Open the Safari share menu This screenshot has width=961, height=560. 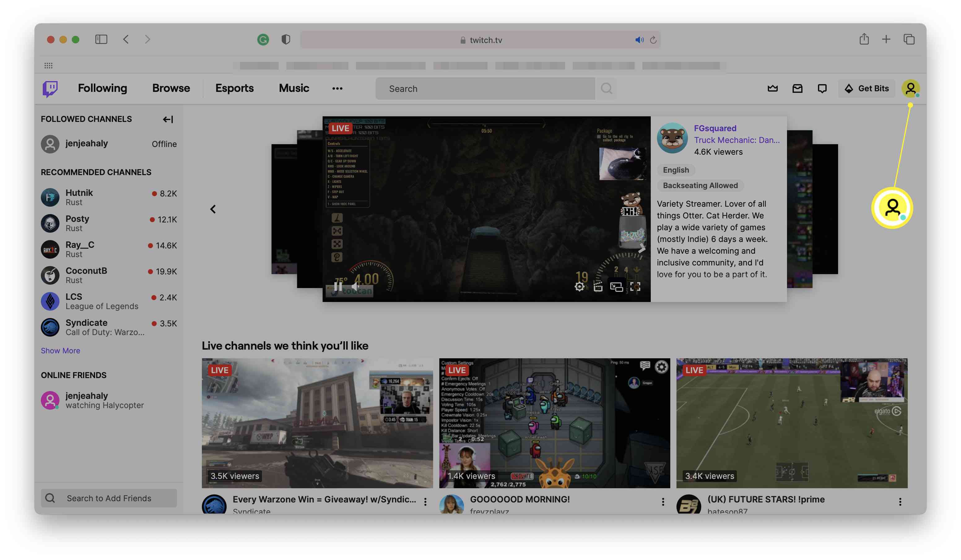pos(864,39)
